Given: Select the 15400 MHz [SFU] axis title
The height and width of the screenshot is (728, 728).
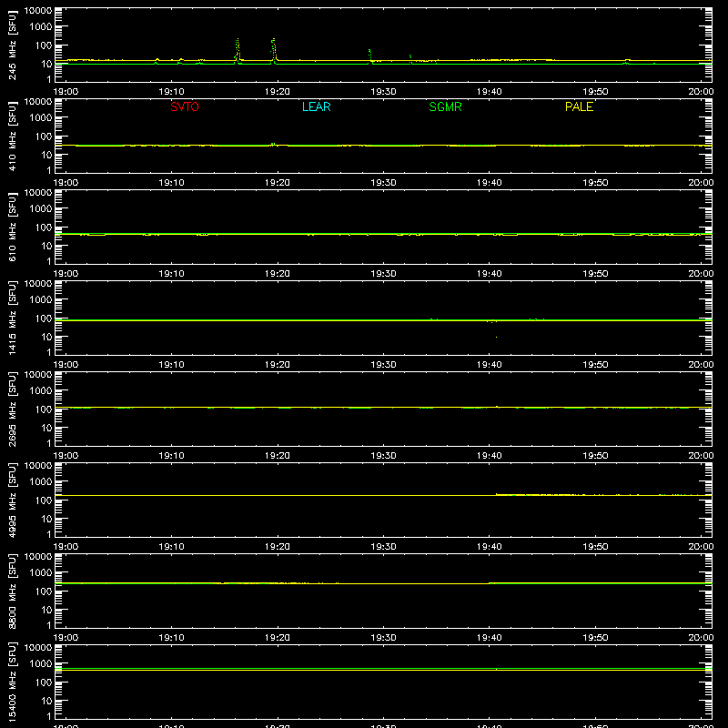Looking at the screenshot, I should (x=13, y=682).
